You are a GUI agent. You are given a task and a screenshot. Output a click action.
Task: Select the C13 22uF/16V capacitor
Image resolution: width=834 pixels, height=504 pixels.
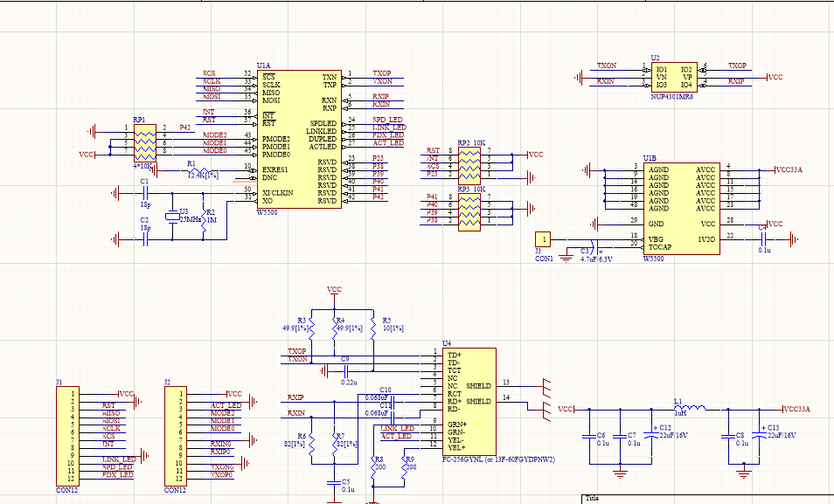759,435
